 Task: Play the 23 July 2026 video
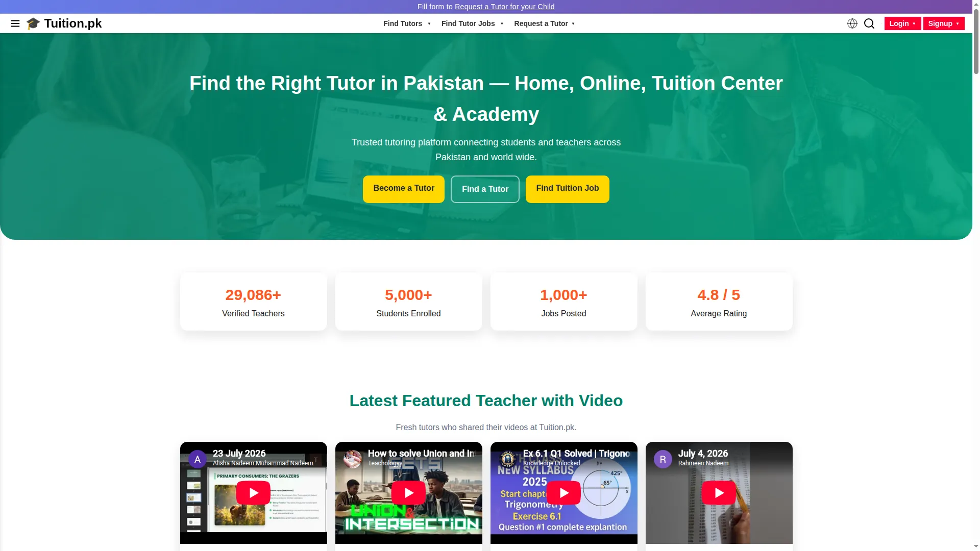pos(253,493)
